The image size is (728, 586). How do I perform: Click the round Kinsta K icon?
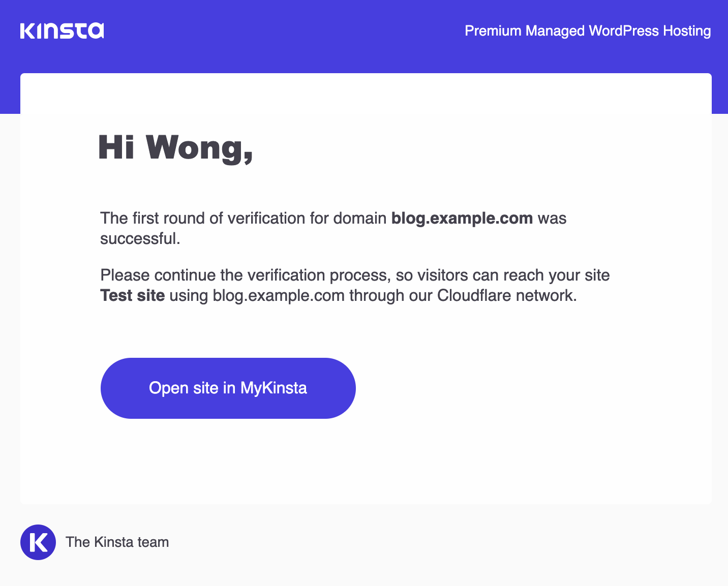pyautogui.click(x=38, y=542)
